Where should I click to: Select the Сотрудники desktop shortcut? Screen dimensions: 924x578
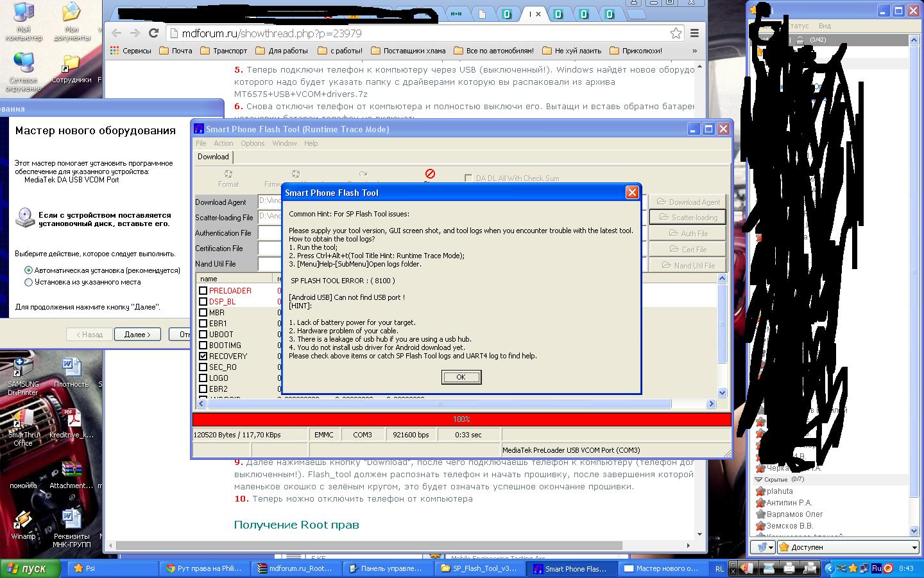pos(71,68)
